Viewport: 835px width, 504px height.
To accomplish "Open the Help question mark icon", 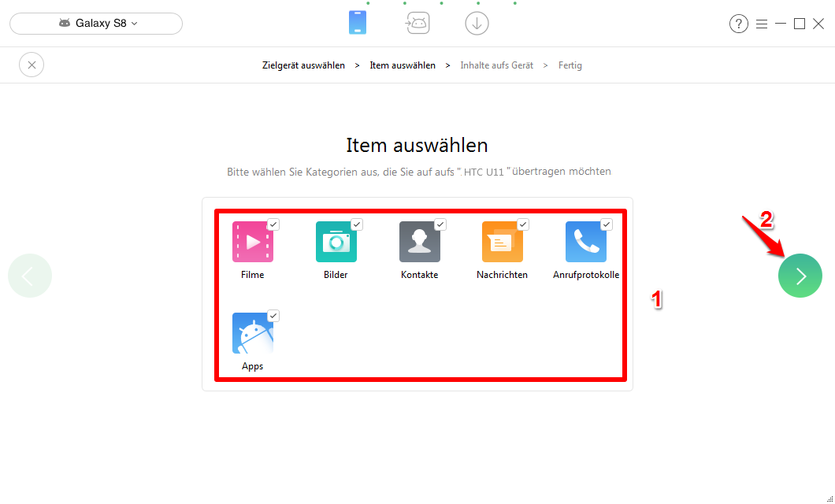I will click(738, 24).
